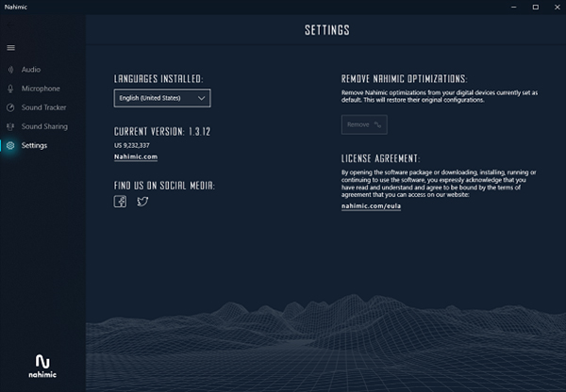Viewport: 566px width, 392px height.
Task: Click the Settings gear icon
Action: pos(10,145)
